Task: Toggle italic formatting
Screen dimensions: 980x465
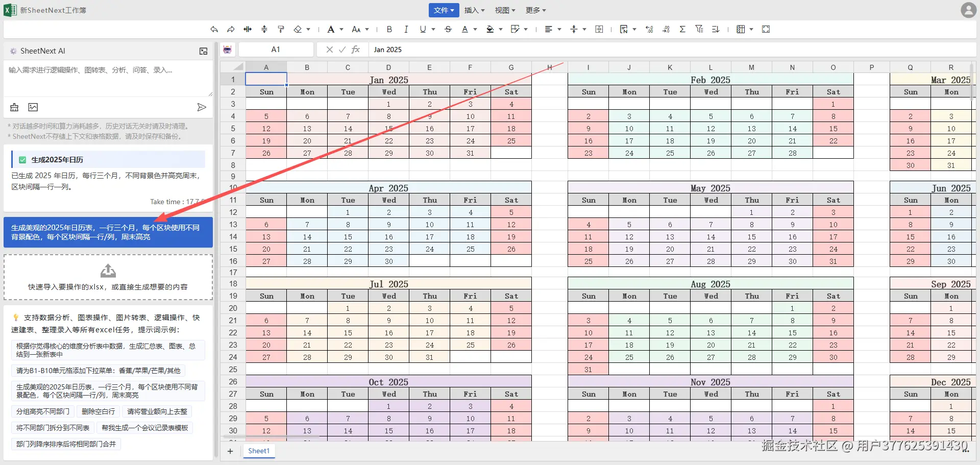Action: pos(406,30)
